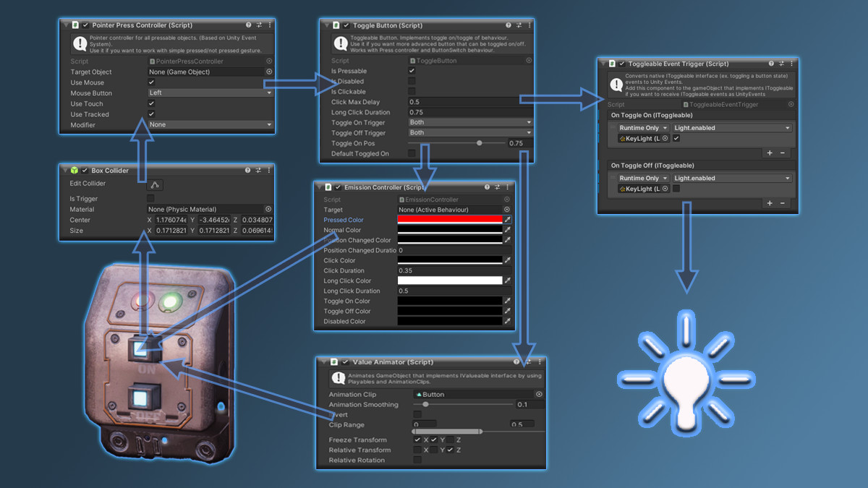Open Runtime Only dropdown under On Toggle Off
The height and width of the screenshot is (488, 868).
(643, 178)
